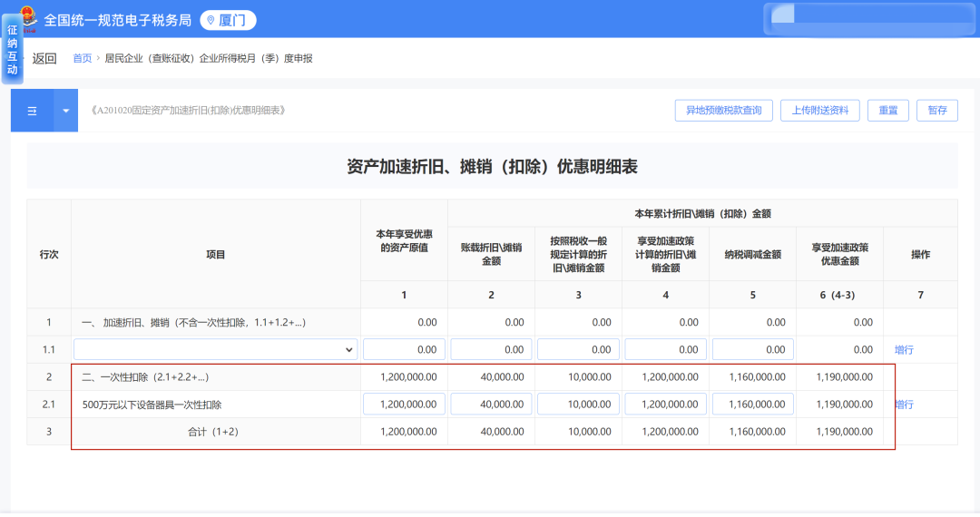Click row 2.1 tax adjustment amount field
Image resolution: width=980 pixels, height=517 pixels.
click(x=752, y=405)
